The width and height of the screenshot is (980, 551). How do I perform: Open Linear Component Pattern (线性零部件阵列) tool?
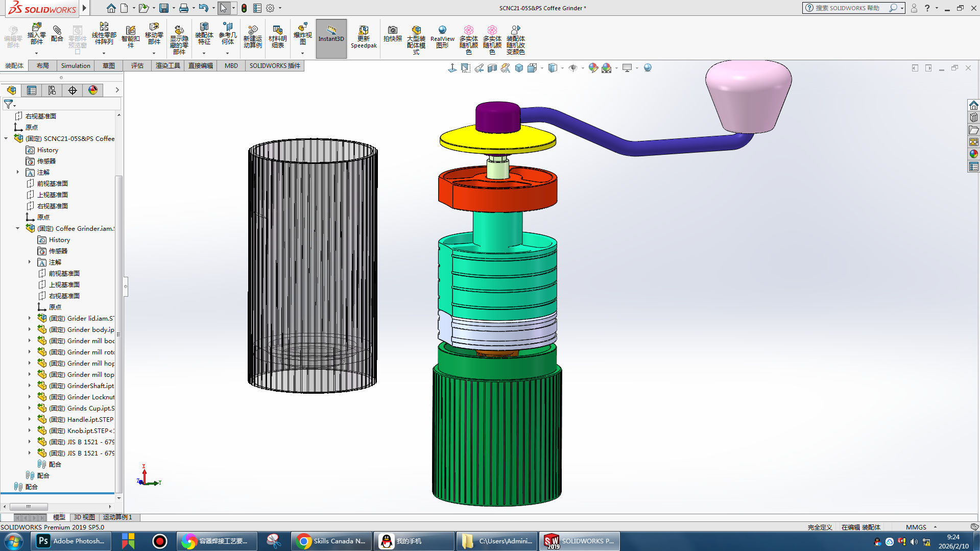click(104, 34)
